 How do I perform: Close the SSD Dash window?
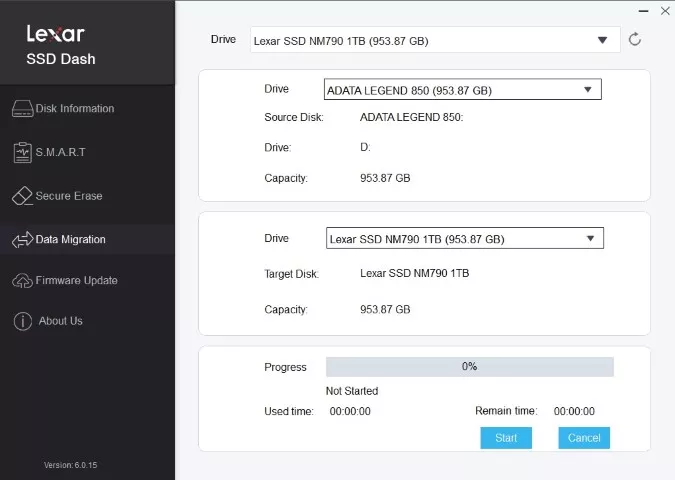(x=664, y=10)
